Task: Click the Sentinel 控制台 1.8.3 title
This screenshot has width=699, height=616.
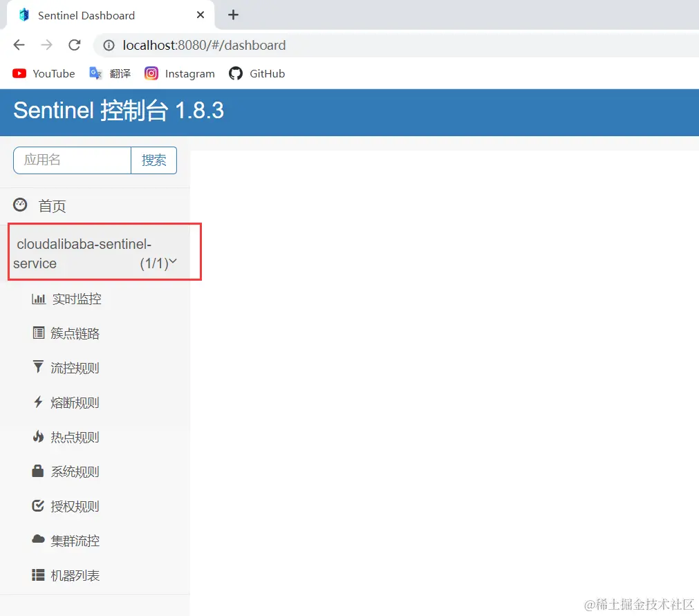Action: (x=119, y=111)
